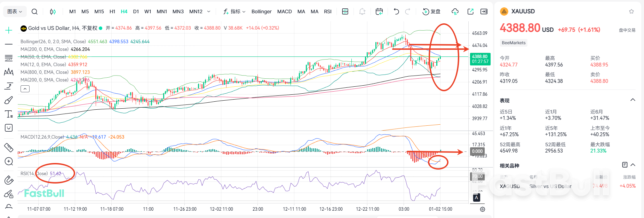Click the 复盘 replay button
The width and height of the screenshot is (644, 218).
(x=431, y=11)
